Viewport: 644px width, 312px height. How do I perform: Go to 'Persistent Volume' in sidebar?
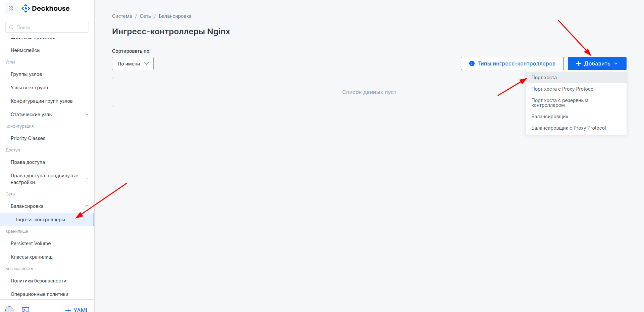[31, 243]
